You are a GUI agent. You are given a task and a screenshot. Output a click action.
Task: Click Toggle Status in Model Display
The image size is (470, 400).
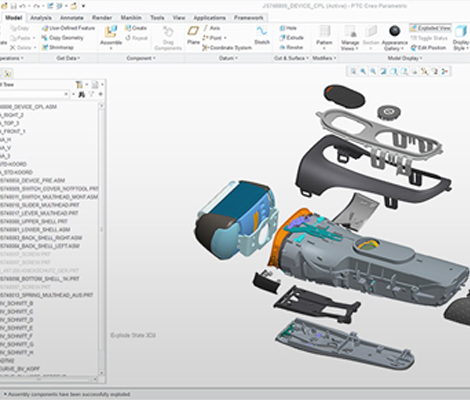pos(429,38)
